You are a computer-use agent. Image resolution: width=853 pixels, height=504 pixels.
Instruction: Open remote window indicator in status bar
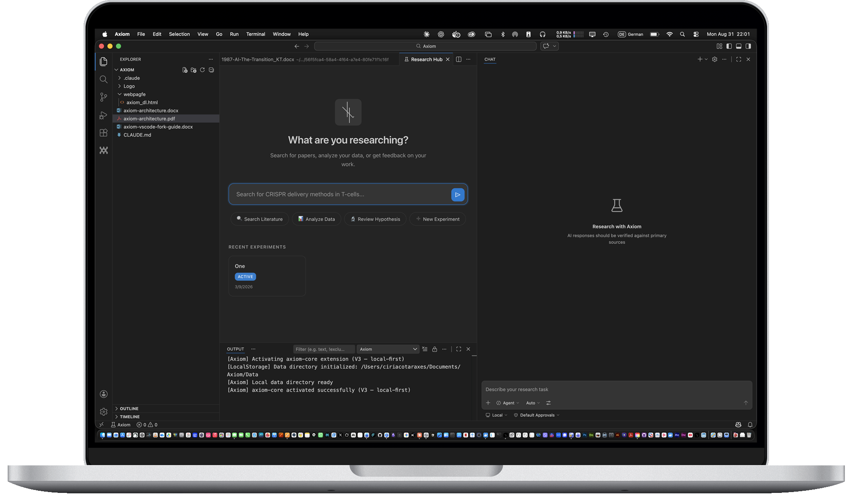click(102, 425)
